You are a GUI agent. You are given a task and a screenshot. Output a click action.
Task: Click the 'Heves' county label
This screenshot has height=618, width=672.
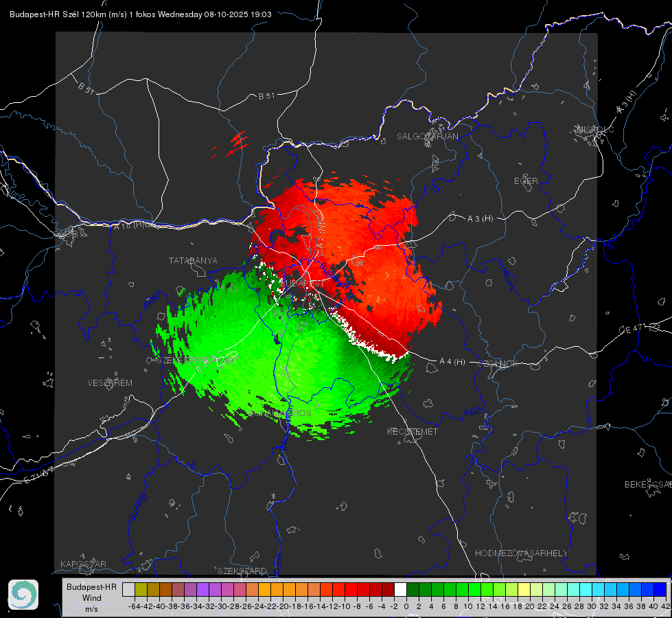507,279
